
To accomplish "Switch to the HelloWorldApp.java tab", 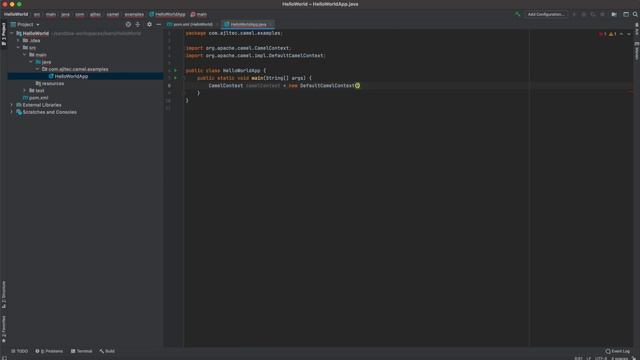I will point(248,24).
